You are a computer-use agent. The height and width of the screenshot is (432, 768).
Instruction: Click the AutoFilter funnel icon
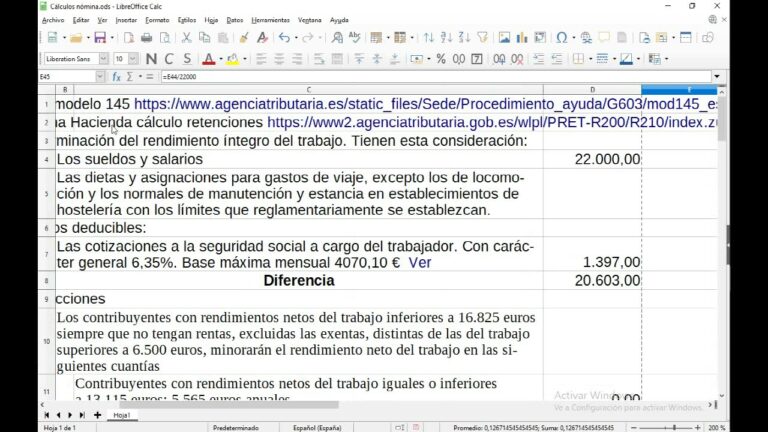click(x=482, y=38)
